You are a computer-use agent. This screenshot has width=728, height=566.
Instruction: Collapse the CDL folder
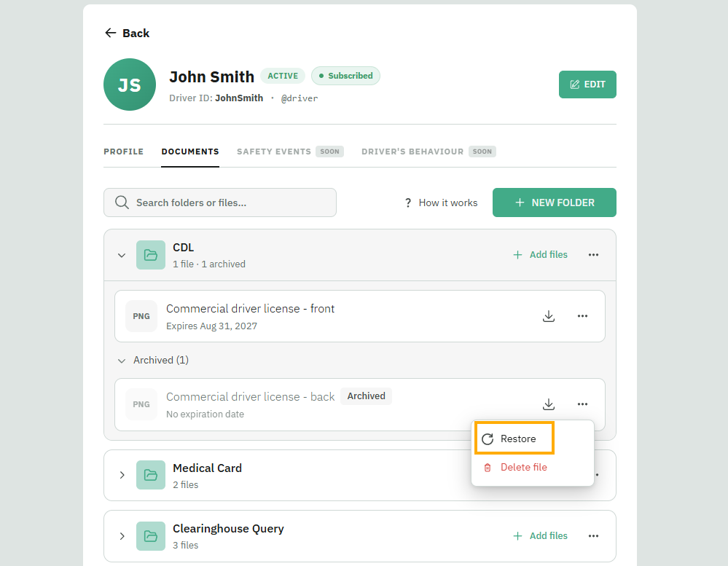point(122,255)
